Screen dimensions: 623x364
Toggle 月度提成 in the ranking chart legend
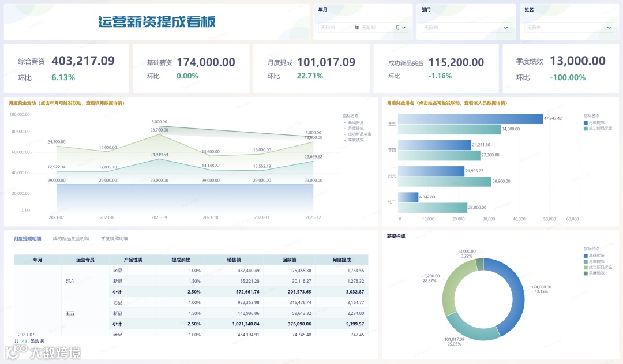[x=594, y=122]
